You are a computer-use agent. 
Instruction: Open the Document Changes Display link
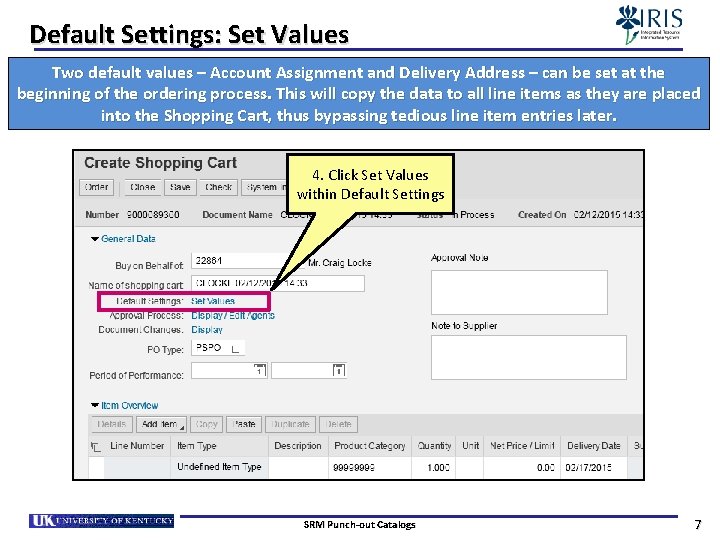click(x=207, y=330)
